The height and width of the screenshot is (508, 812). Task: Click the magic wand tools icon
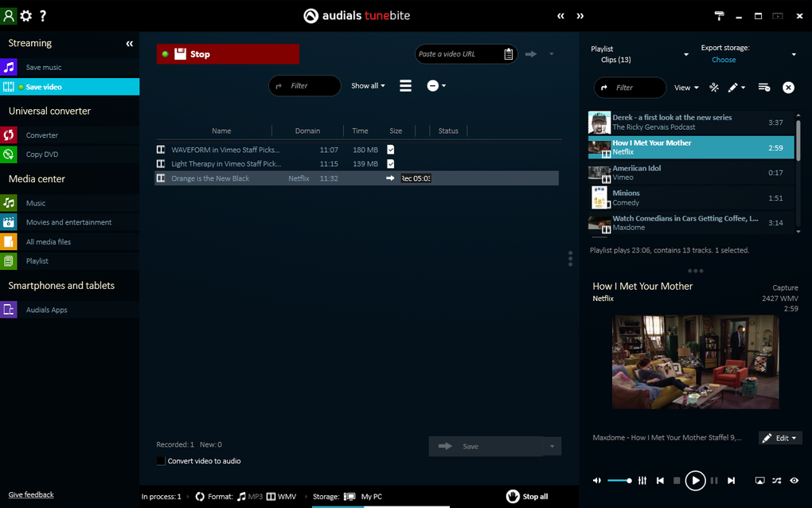point(714,88)
